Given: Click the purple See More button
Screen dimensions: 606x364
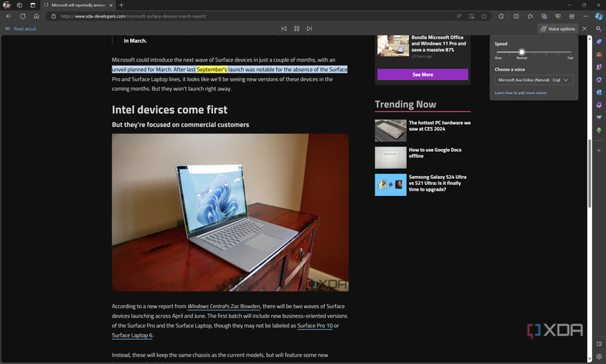Looking at the screenshot, I should (x=422, y=75).
